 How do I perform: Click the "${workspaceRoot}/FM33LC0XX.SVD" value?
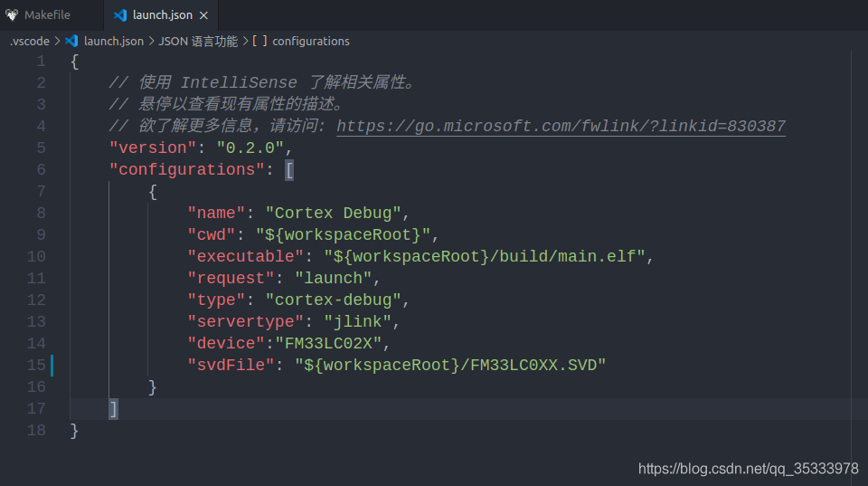point(450,366)
